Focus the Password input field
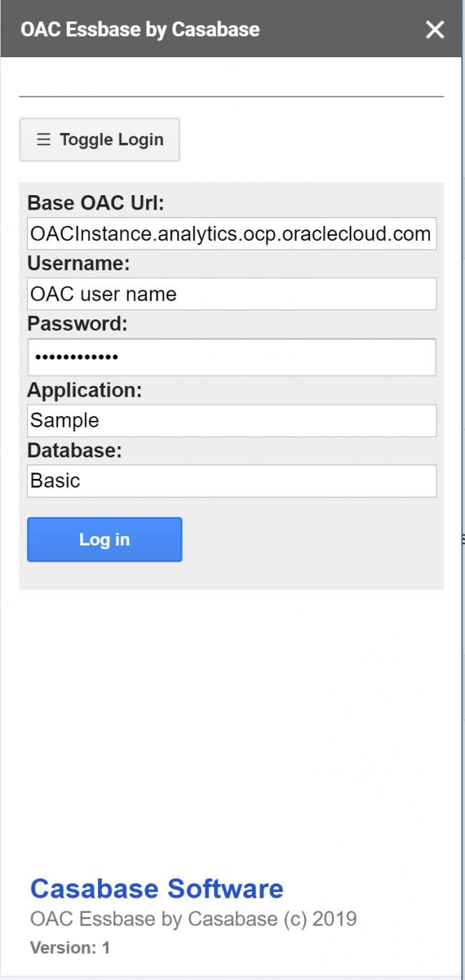 232,355
